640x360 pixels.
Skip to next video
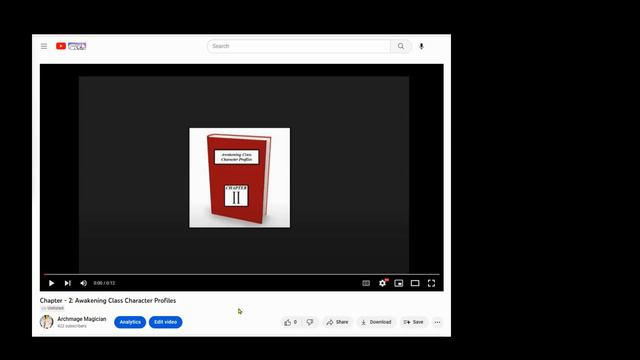(x=68, y=283)
